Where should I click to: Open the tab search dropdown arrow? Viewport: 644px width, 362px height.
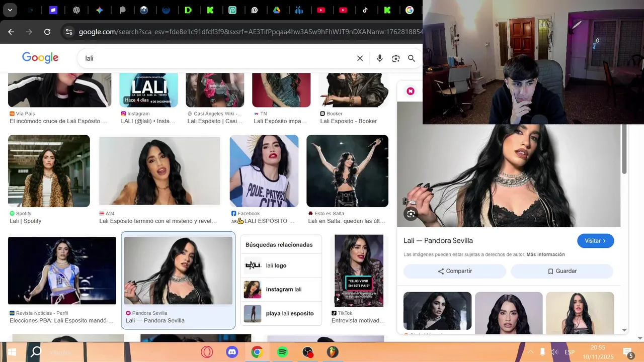10,10
